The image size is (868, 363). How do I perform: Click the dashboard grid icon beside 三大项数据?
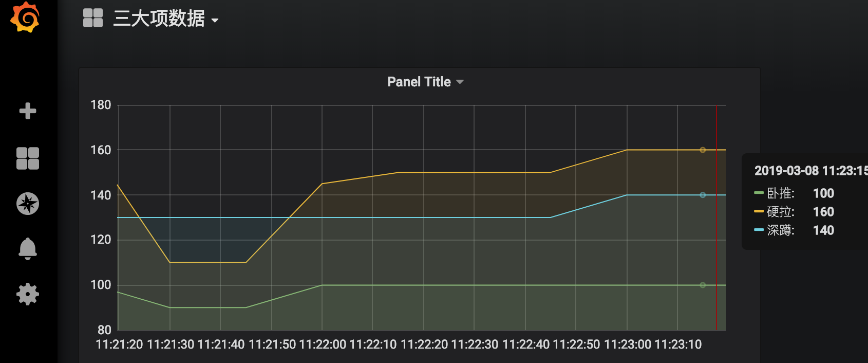(93, 18)
